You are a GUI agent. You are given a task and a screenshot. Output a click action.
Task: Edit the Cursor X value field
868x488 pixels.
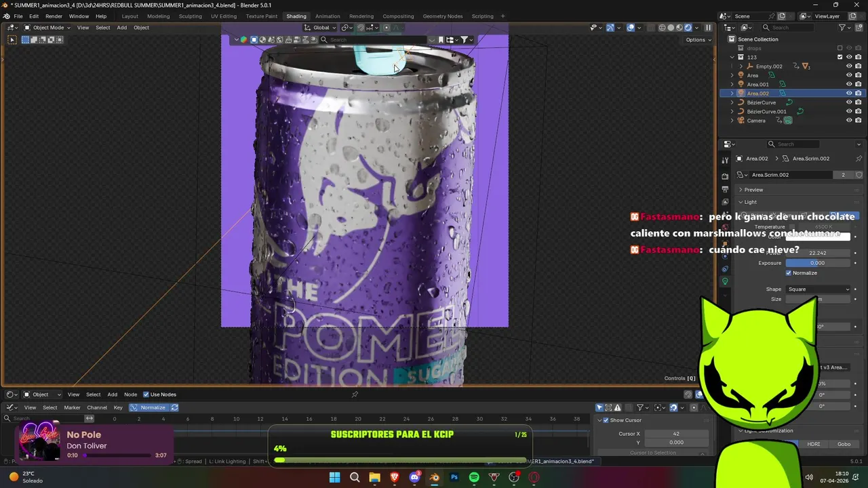(x=675, y=434)
